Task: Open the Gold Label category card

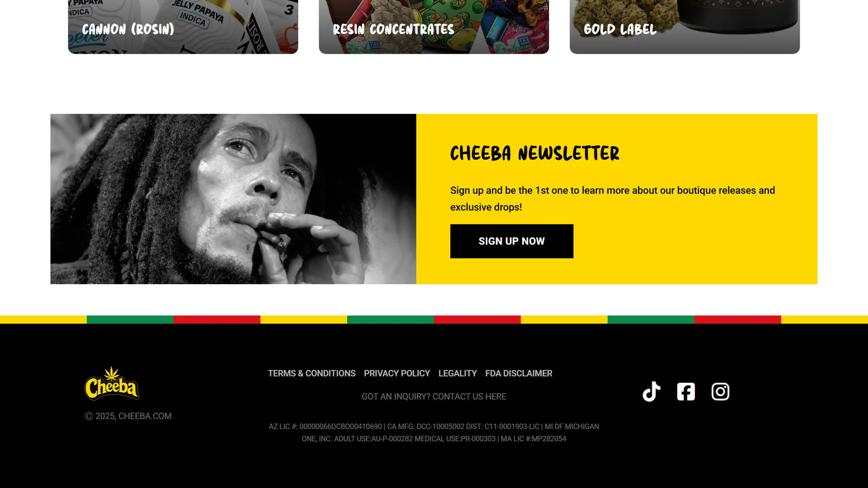Action: point(684,27)
